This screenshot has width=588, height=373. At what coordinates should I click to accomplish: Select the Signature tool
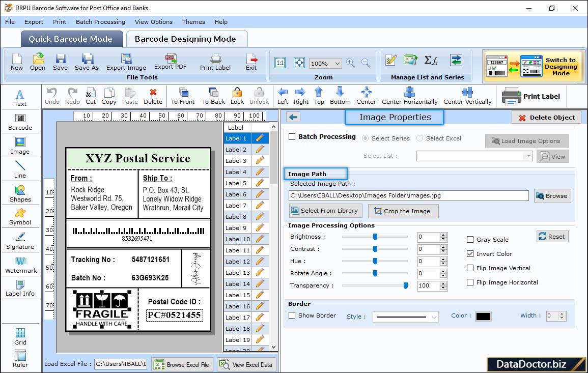(20, 241)
